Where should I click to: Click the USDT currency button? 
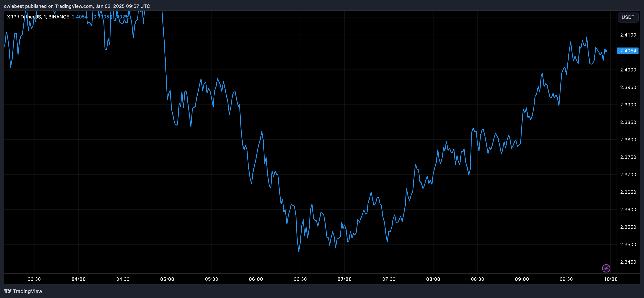[x=628, y=17]
